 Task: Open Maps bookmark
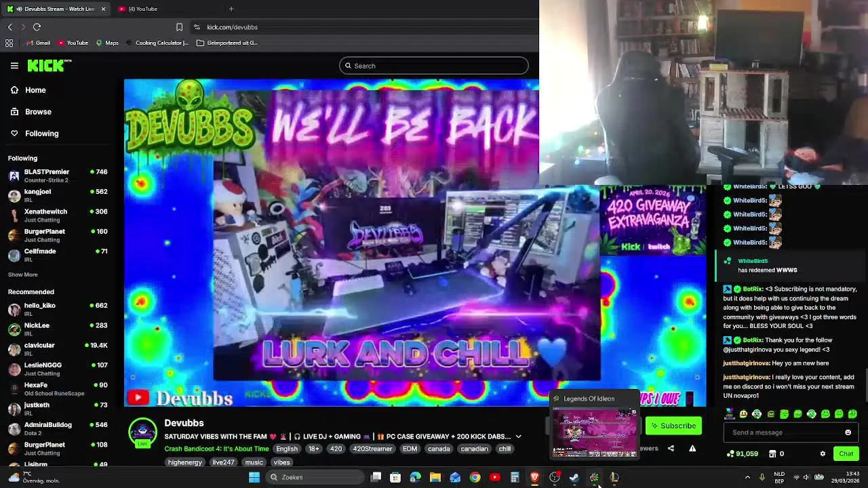tap(107, 43)
